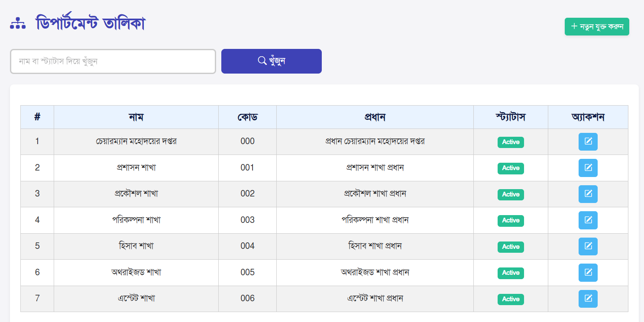644x322 pixels.
Task: Click the কোড column header
Action: coord(247,117)
